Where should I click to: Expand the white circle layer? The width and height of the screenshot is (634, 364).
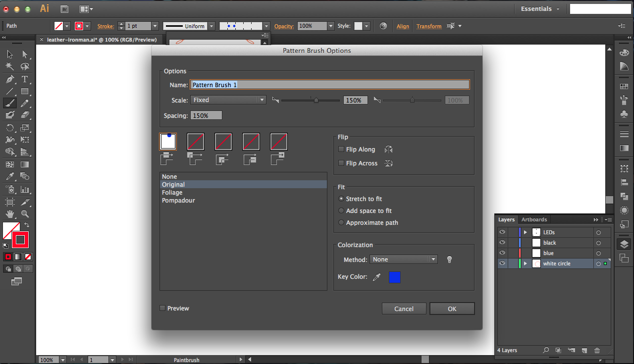(x=525, y=263)
